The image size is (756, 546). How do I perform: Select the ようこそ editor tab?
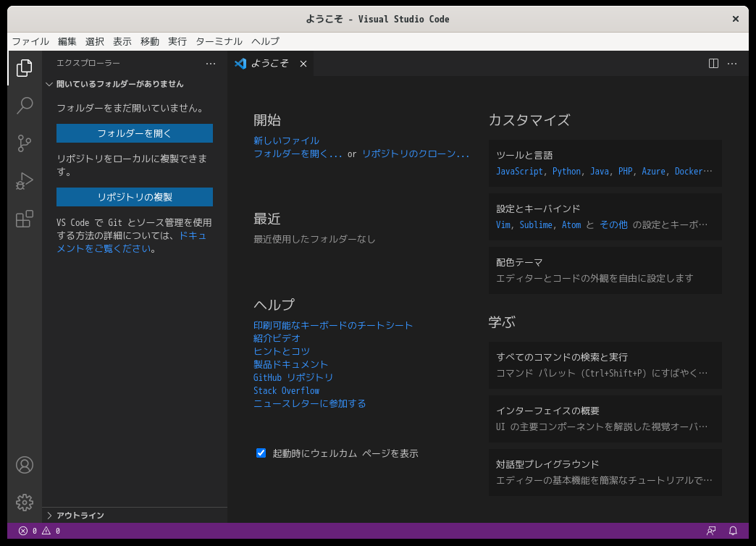tap(270, 64)
